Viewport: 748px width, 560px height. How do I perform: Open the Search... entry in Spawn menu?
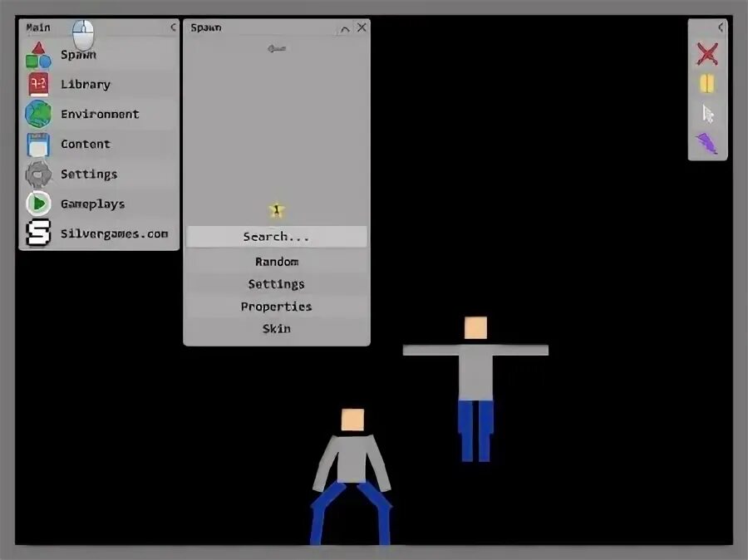[x=275, y=237]
